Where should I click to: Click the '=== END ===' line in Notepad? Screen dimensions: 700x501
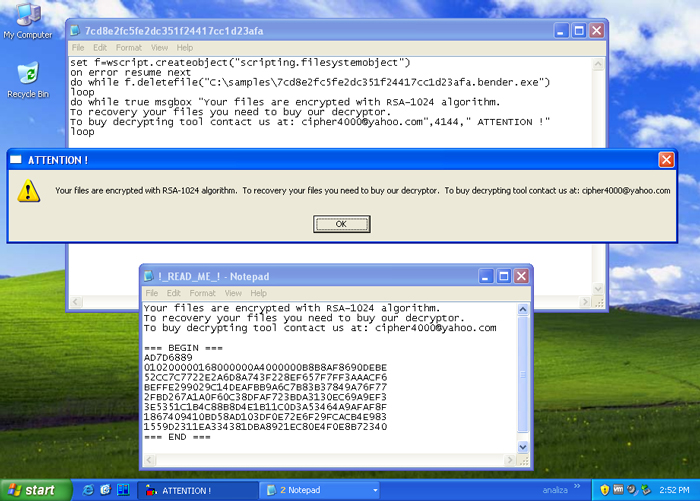(x=177, y=437)
